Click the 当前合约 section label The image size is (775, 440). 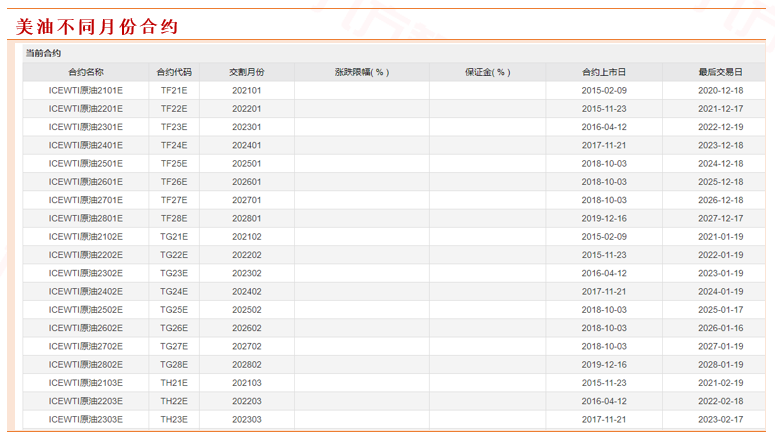point(43,53)
